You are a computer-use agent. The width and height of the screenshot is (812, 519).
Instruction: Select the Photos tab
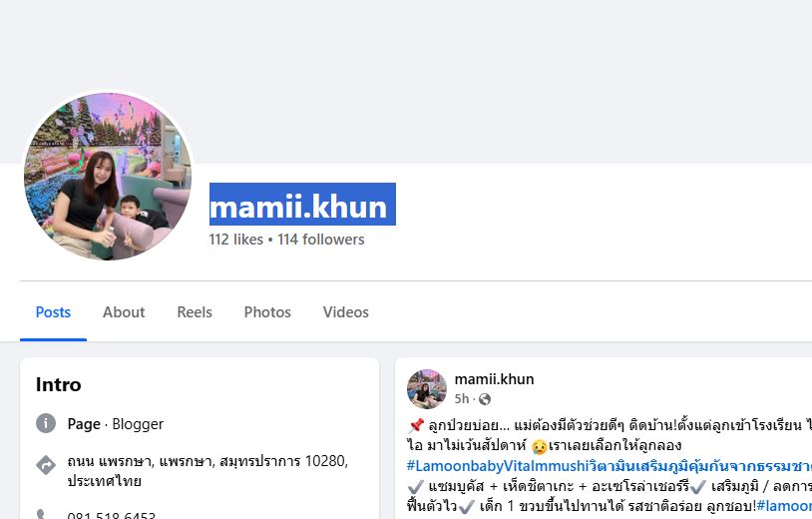coord(267,311)
